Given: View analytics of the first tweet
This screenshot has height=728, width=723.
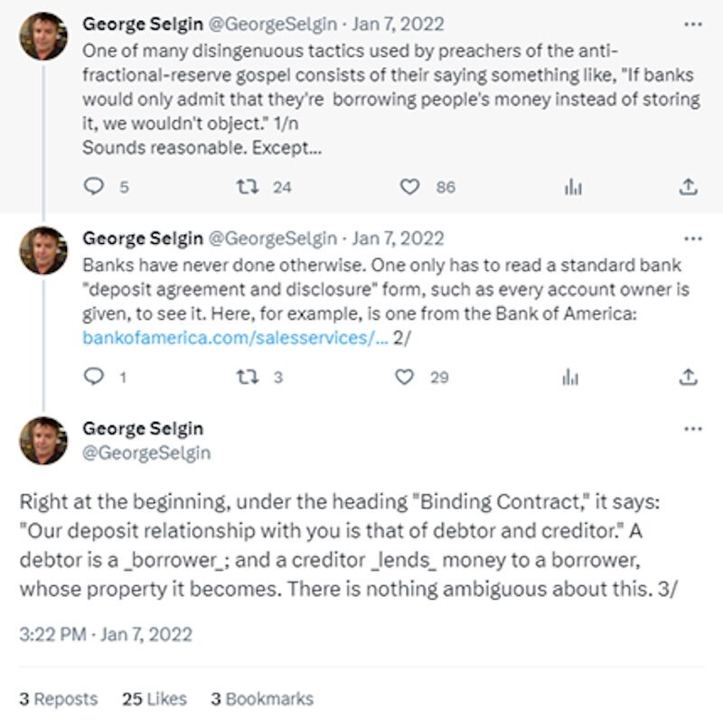Looking at the screenshot, I should (573, 187).
